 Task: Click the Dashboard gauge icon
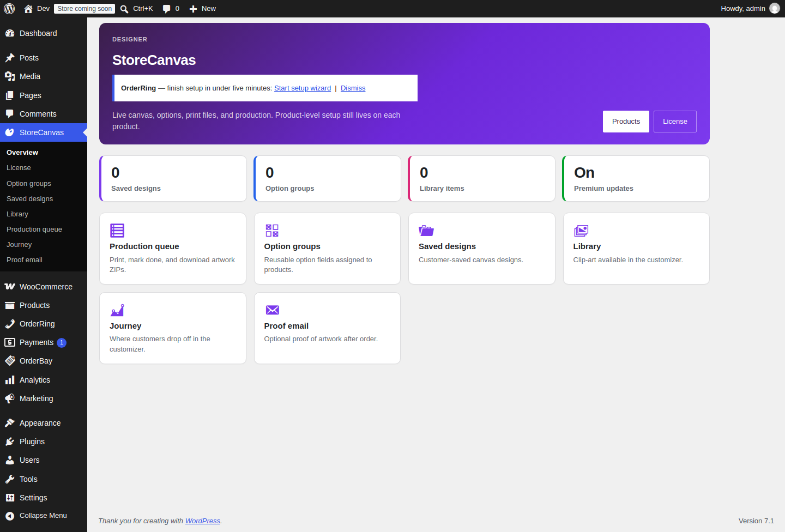(10, 33)
